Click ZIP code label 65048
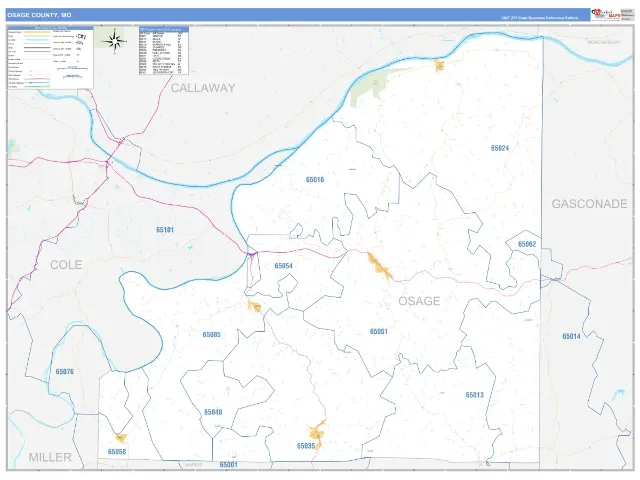The width and height of the screenshot is (640, 480). click(213, 412)
